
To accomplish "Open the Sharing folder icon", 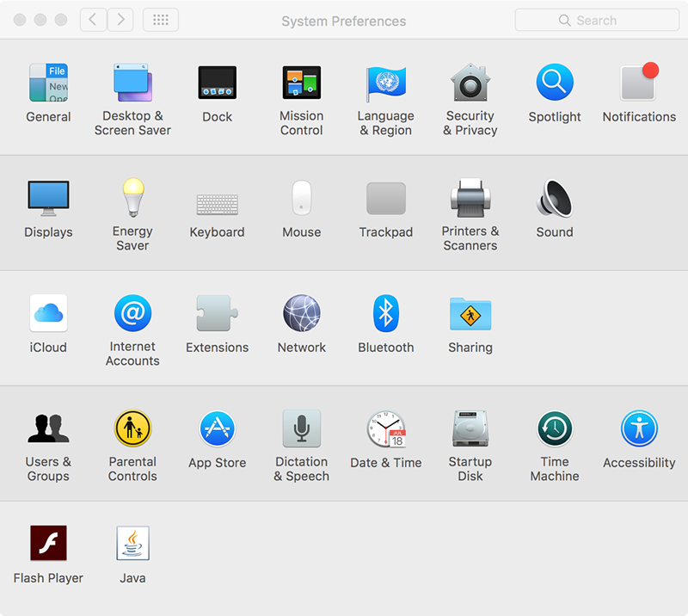I will 470,314.
